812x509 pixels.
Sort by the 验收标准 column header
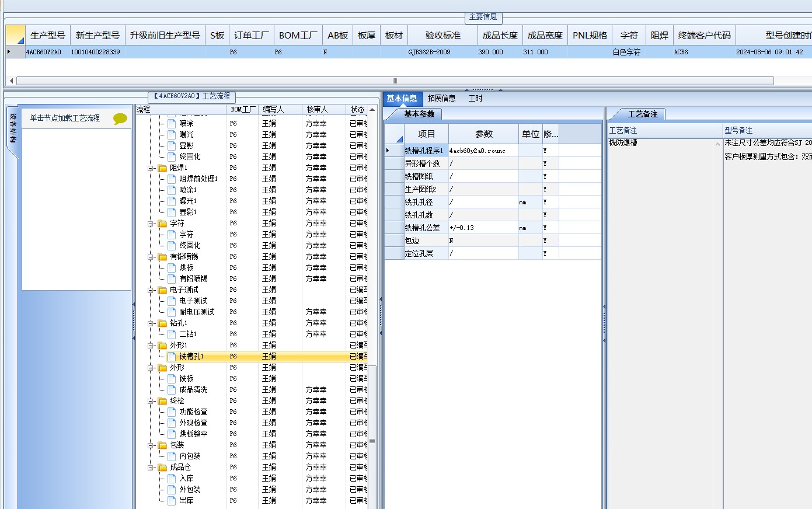pos(442,35)
